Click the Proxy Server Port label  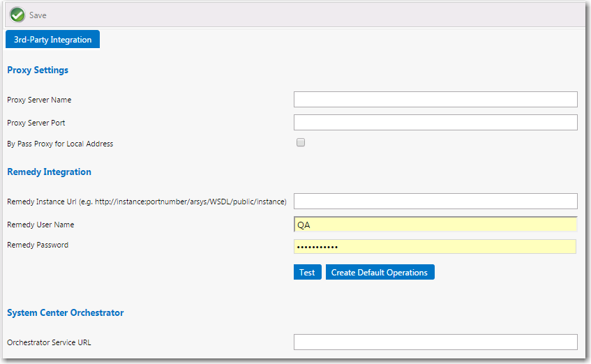(36, 123)
